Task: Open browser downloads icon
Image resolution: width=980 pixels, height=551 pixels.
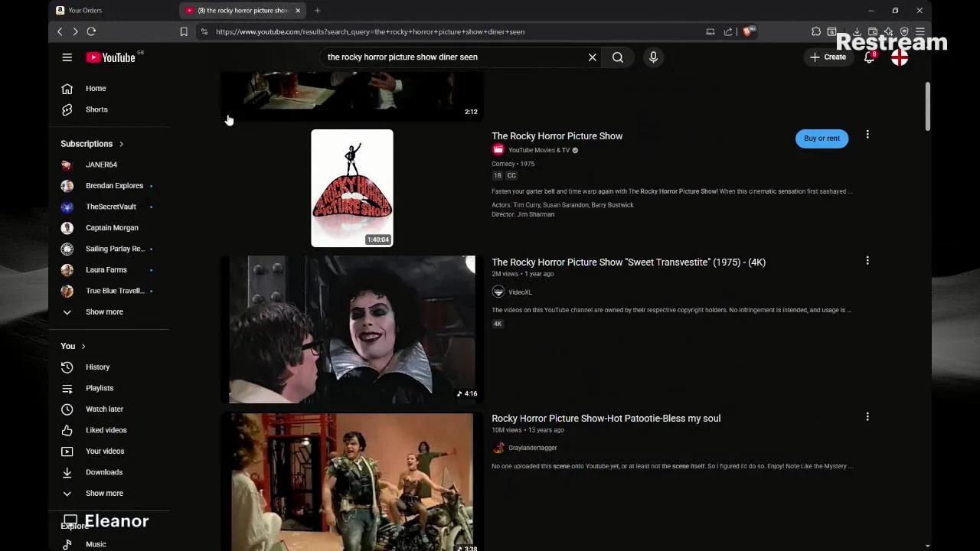Action: click(857, 31)
